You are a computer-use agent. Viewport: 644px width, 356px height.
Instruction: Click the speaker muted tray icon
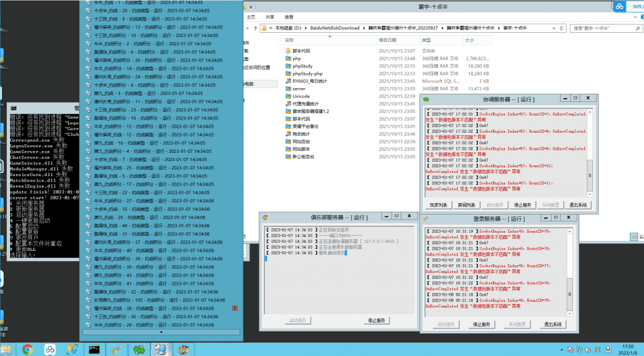589,350
